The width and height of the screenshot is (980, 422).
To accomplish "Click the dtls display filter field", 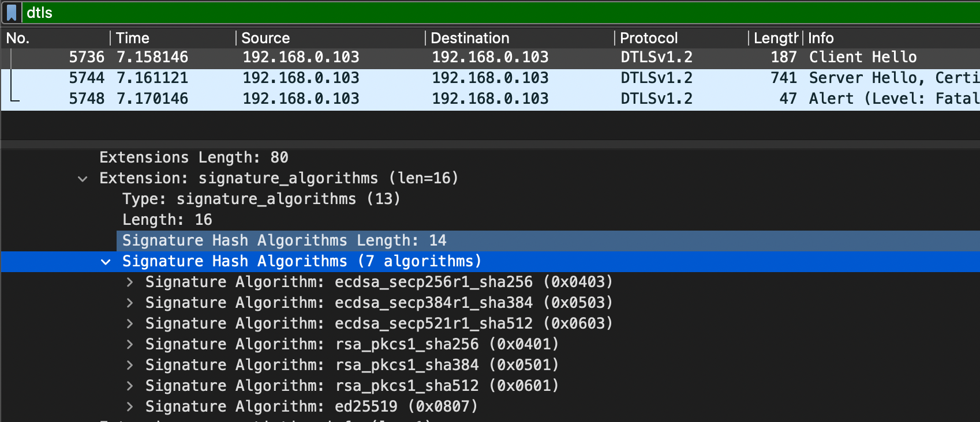I will click(500, 13).
